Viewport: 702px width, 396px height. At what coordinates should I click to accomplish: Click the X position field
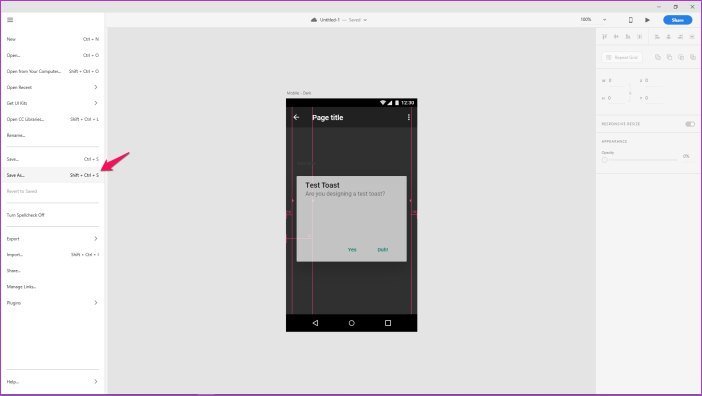653,81
